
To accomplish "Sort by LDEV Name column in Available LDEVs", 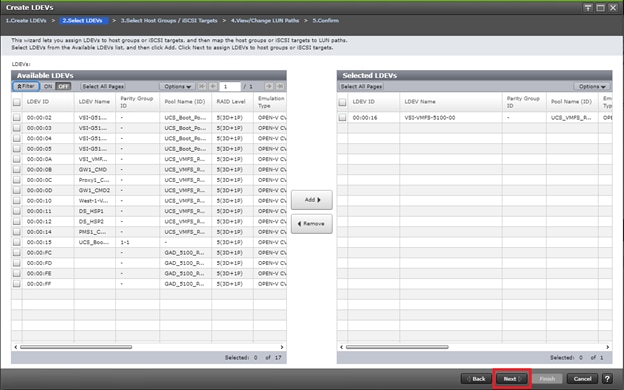I will pos(95,102).
